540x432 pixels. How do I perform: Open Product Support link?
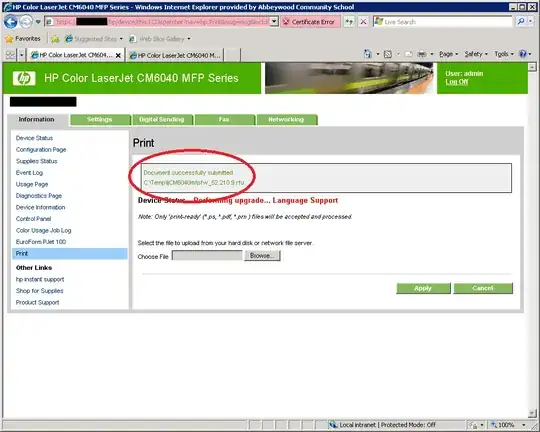point(38,302)
